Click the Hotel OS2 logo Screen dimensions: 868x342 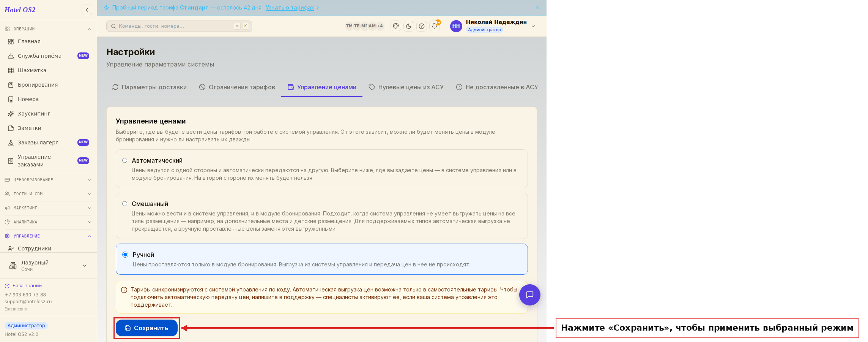[x=20, y=10]
